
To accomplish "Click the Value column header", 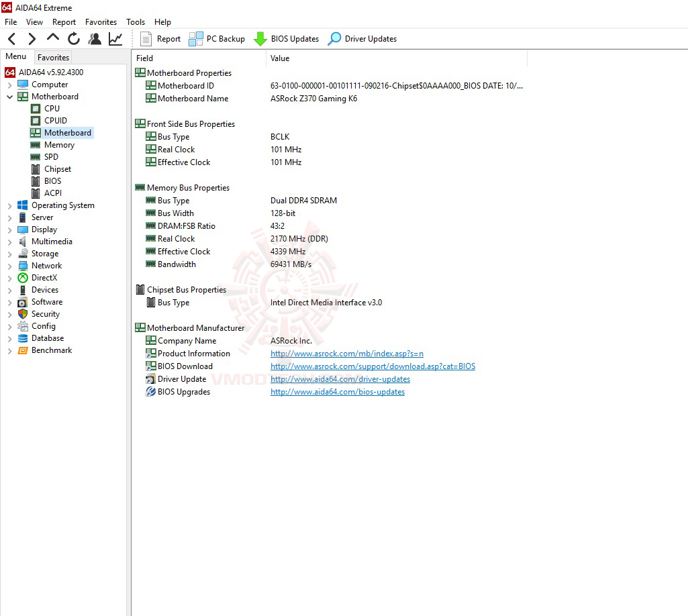I will pyautogui.click(x=397, y=58).
